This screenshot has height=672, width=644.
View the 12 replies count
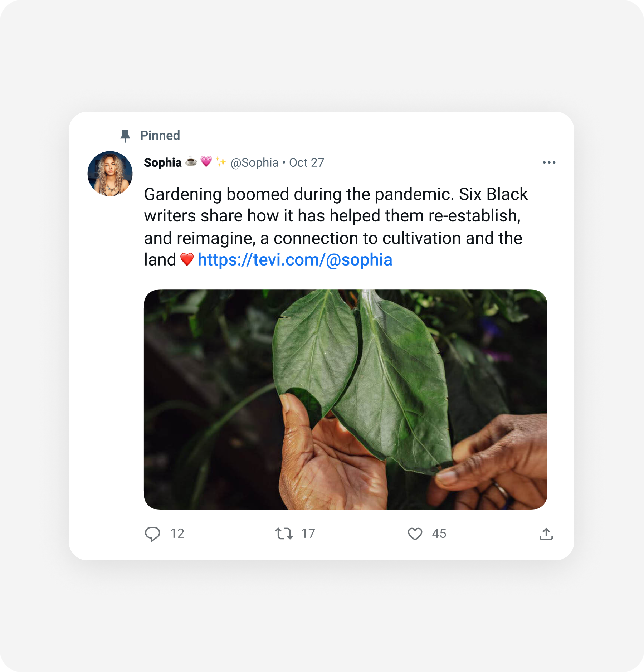pos(177,534)
